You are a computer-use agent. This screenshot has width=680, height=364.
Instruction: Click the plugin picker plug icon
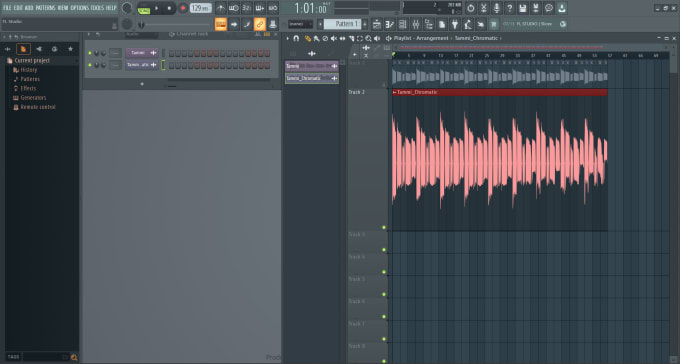pyautogui.click(x=455, y=24)
